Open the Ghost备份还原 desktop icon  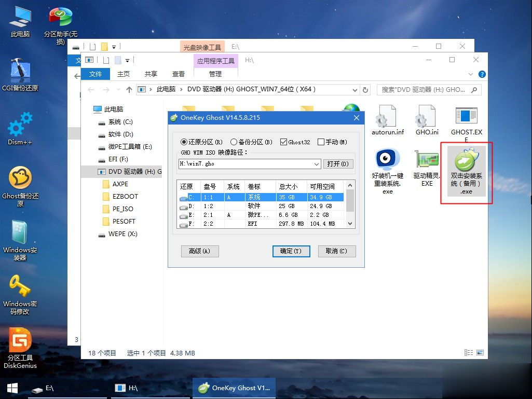click(20, 187)
